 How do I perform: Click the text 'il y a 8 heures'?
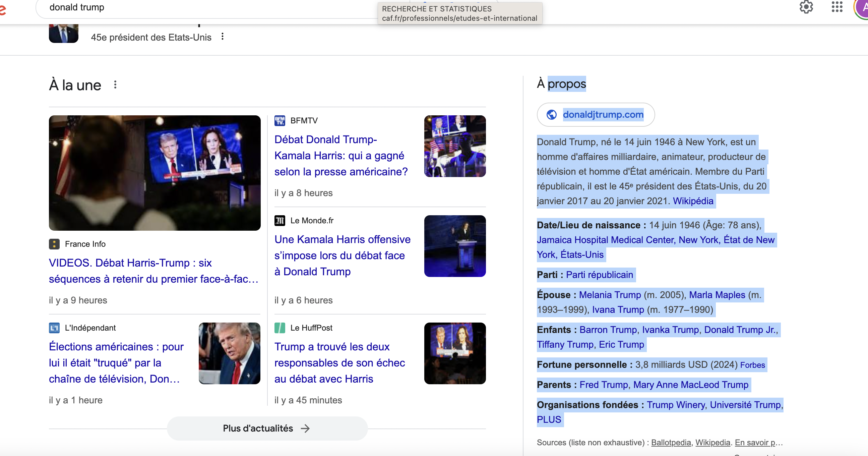(x=303, y=193)
